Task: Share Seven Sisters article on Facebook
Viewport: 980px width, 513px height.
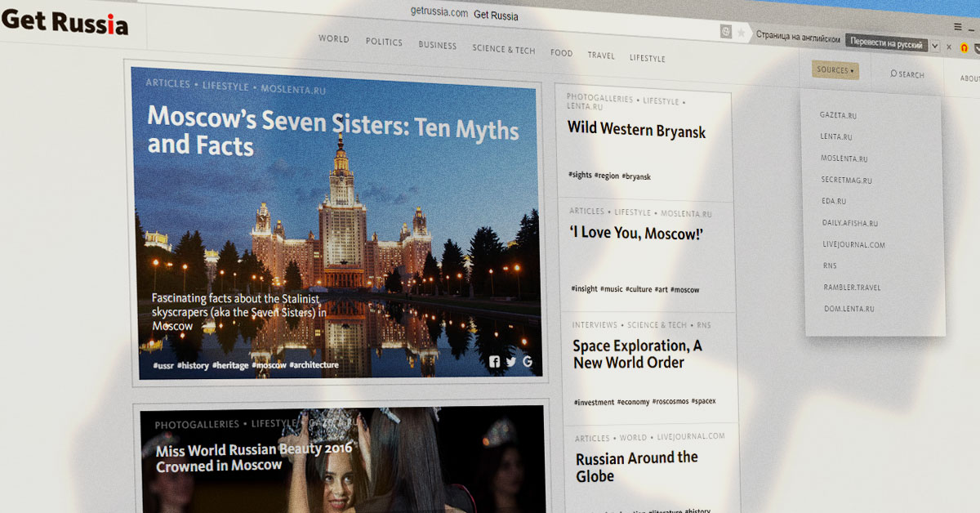Action: 495,362
